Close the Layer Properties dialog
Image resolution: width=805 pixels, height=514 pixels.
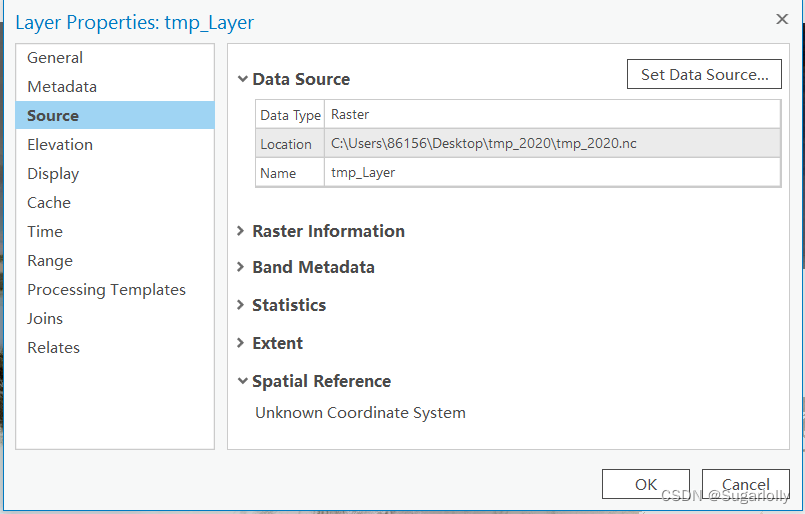(782, 20)
